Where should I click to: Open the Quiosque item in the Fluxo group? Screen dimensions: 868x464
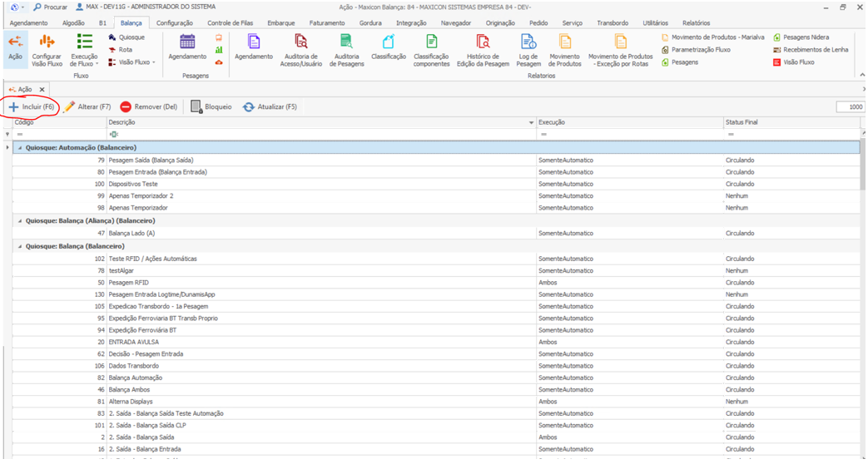(126, 37)
